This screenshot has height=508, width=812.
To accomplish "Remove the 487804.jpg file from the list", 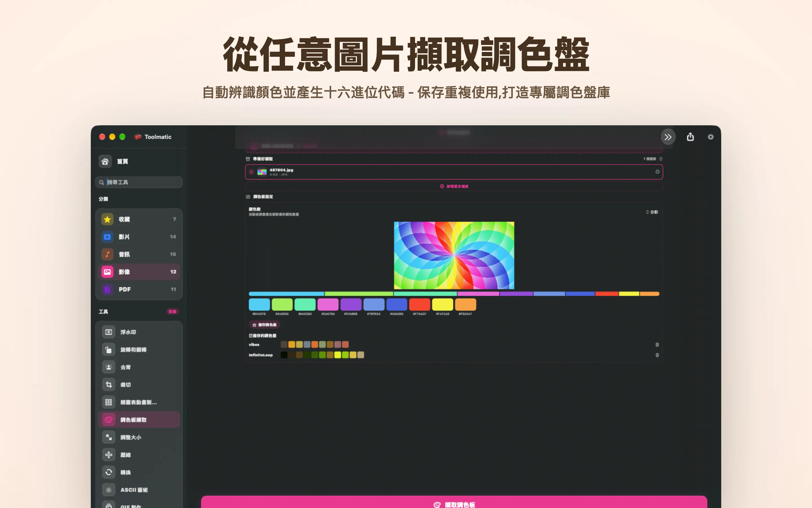I will pyautogui.click(x=657, y=172).
